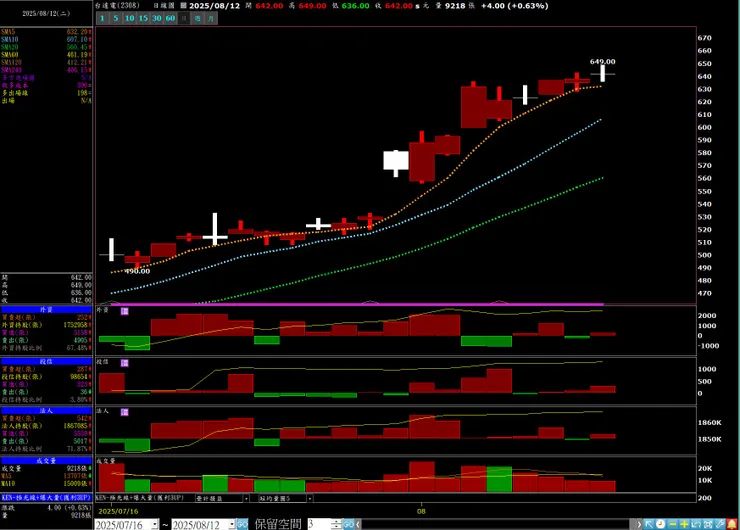Open the start date 2025/07/16 dropdown
740x530 pixels.
(155, 524)
